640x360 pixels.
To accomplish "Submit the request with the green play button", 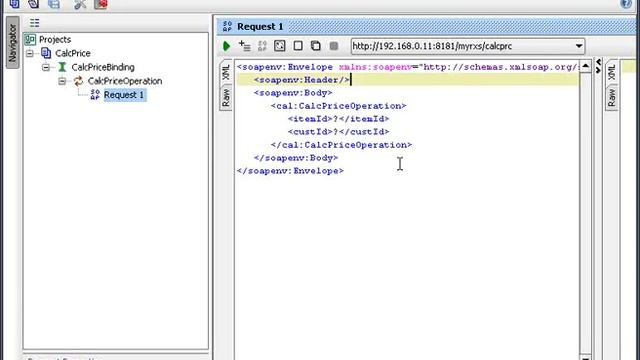I will point(227,46).
